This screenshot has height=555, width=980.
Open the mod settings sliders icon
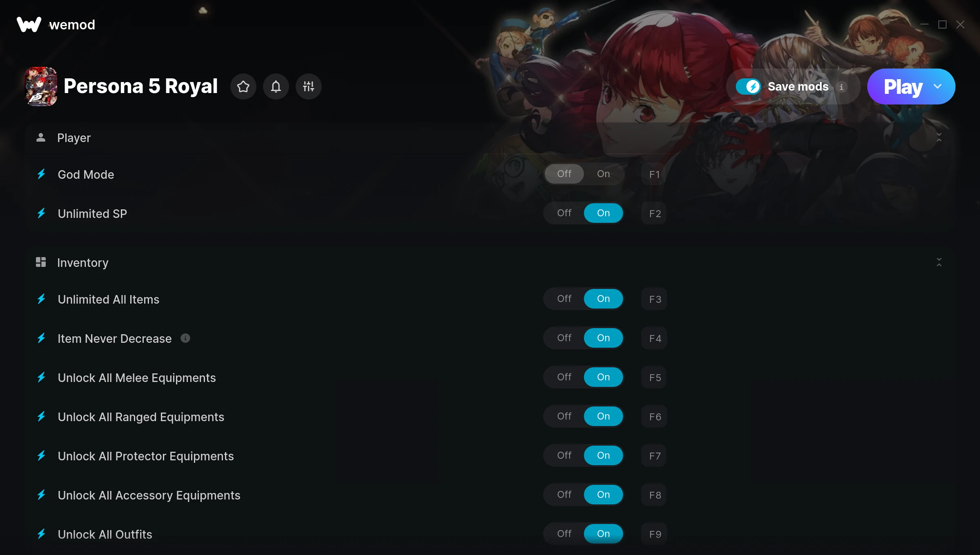click(x=309, y=87)
